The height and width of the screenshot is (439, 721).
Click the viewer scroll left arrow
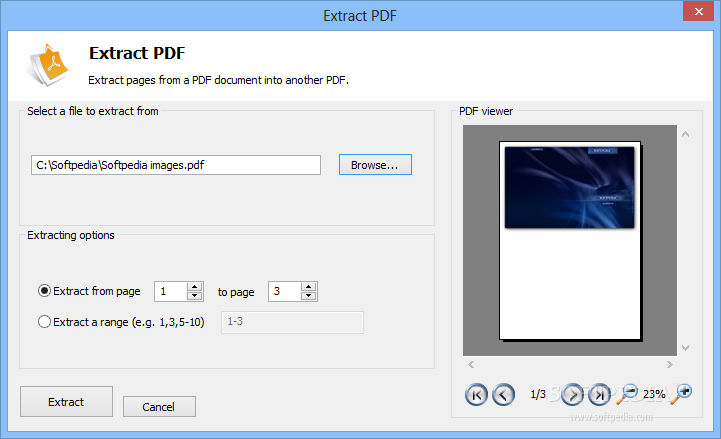[471, 365]
